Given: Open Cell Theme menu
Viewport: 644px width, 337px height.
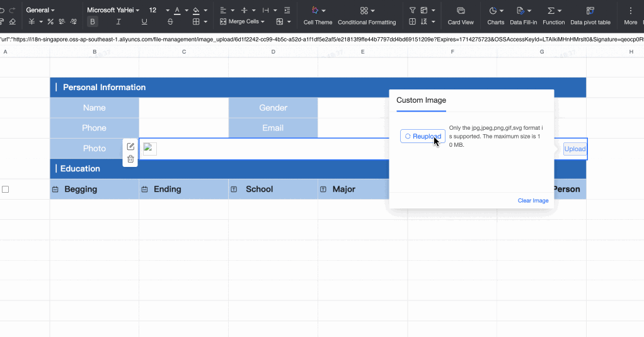Looking at the screenshot, I should tap(318, 16).
